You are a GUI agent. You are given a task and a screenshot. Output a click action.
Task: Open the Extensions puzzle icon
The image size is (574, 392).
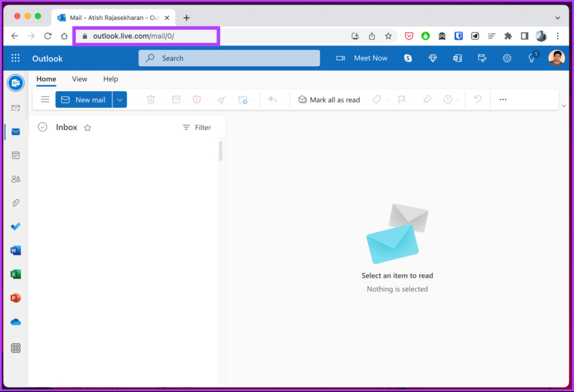pos(508,36)
